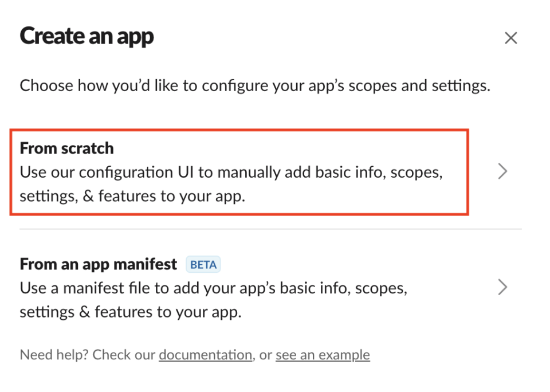Screen dimensions: 550x392
Task: Click "settings & features" line under app manifest
Action: tap(130, 312)
